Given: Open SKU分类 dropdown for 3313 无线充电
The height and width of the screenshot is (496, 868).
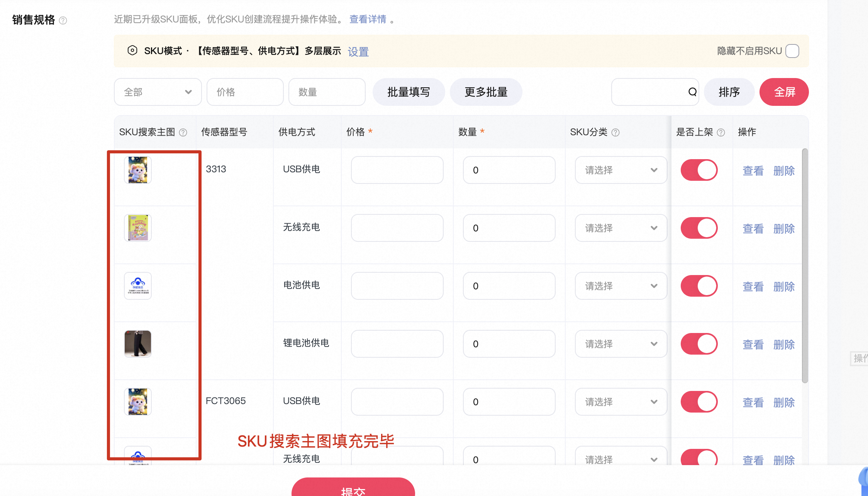Looking at the screenshot, I should coord(621,228).
